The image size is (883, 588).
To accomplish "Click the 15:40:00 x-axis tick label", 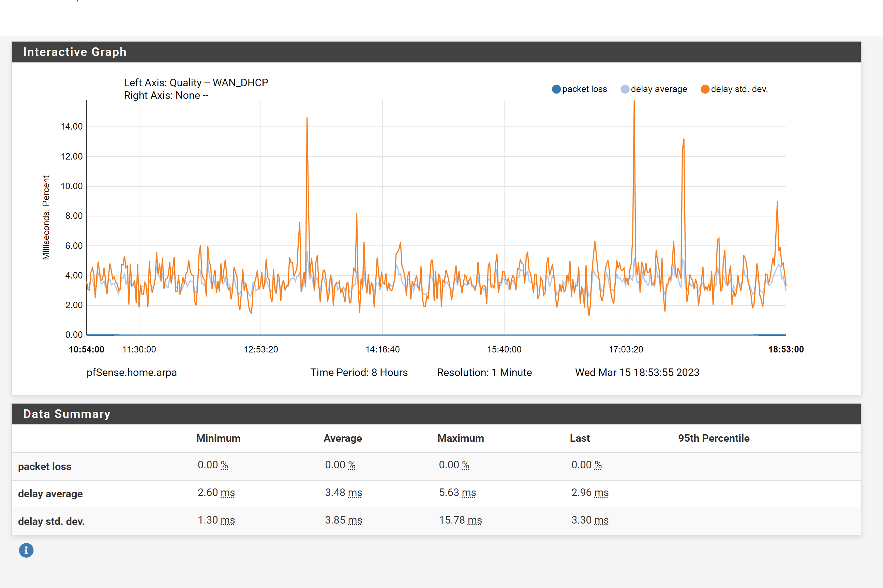I will [x=504, y=349].
